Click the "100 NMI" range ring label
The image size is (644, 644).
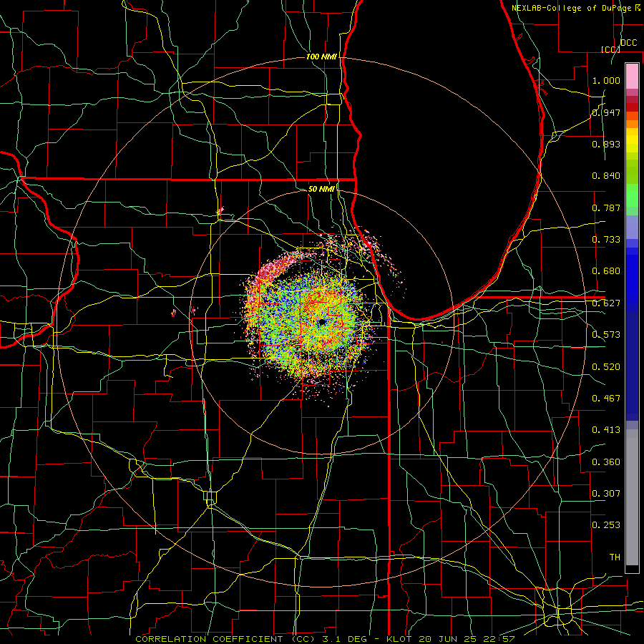(x=321, y=57)
